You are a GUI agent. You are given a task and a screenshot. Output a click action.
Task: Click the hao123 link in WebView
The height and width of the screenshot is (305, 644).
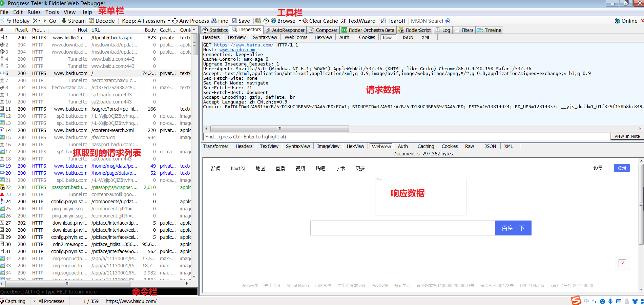coord(238,168)
